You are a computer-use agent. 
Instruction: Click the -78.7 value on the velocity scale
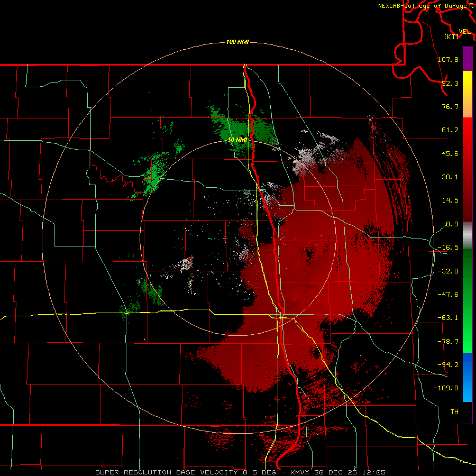(448, 342)
